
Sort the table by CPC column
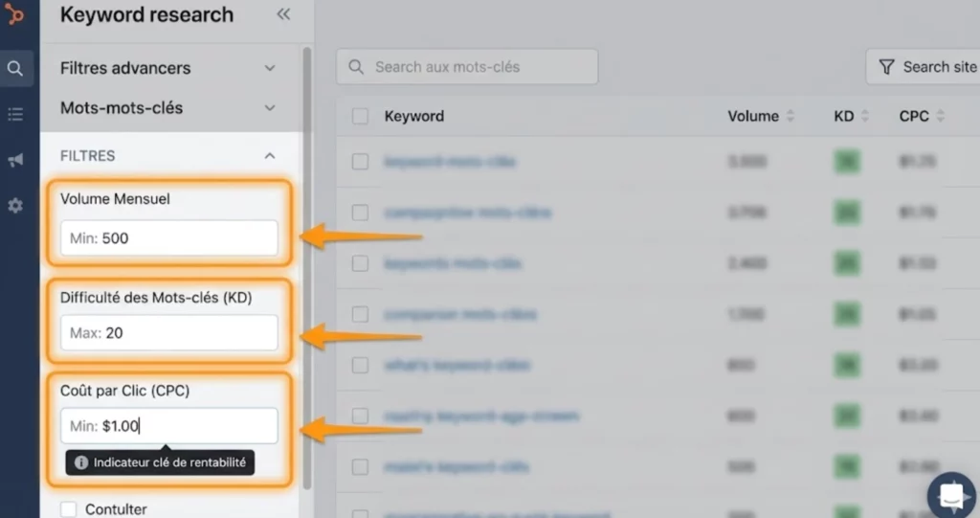pyautogui.click(x=940, y=117)
